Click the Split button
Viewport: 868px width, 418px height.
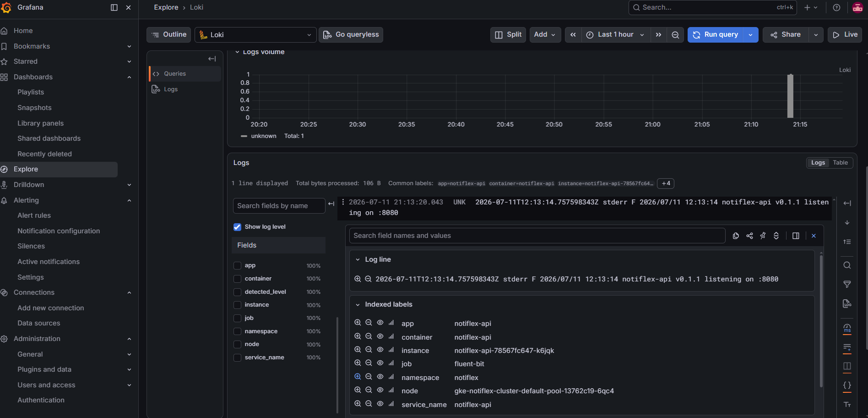508,35
